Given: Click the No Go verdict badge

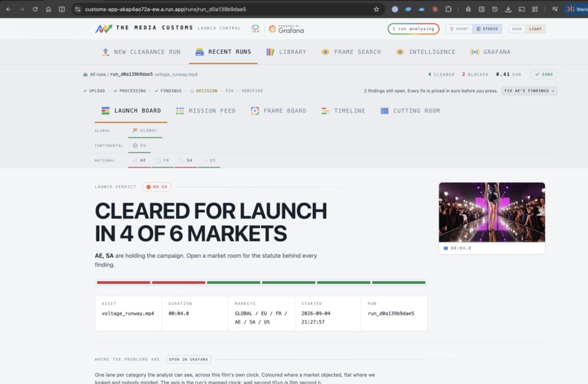Looking at the screenshot, I should pos(157,187).
